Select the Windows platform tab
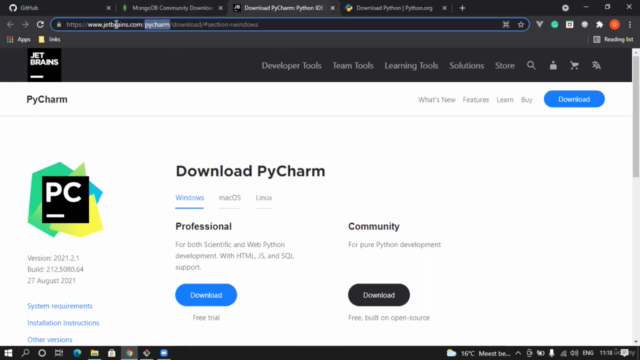 pos(189,198)
